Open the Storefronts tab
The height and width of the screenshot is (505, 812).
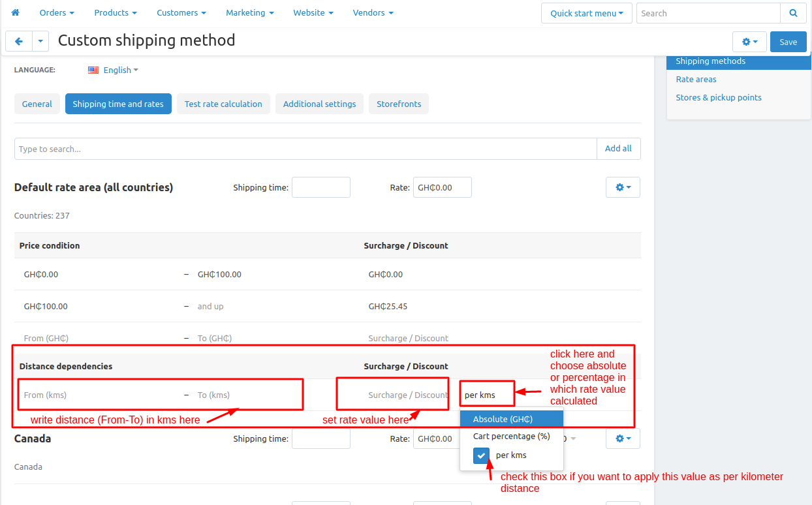pos(399,104)
